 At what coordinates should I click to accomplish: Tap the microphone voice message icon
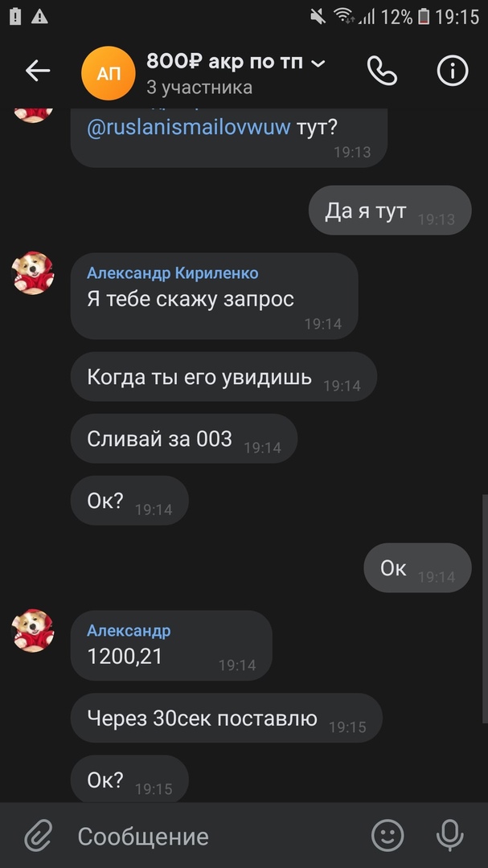(449, 835)
